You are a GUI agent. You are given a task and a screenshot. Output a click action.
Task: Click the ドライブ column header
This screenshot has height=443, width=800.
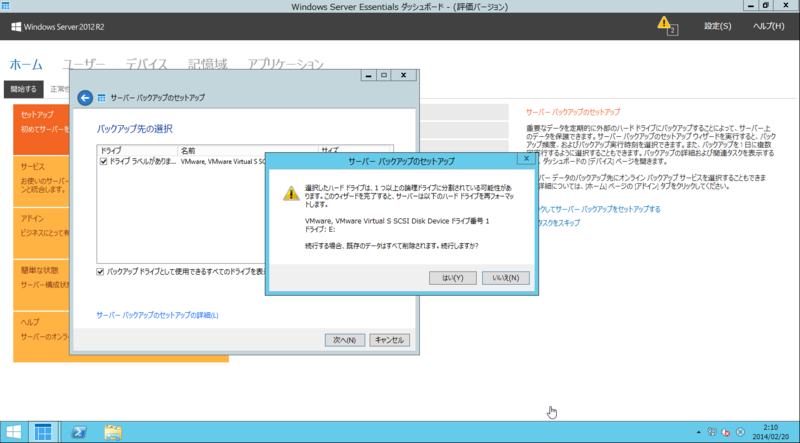(137, 151)
